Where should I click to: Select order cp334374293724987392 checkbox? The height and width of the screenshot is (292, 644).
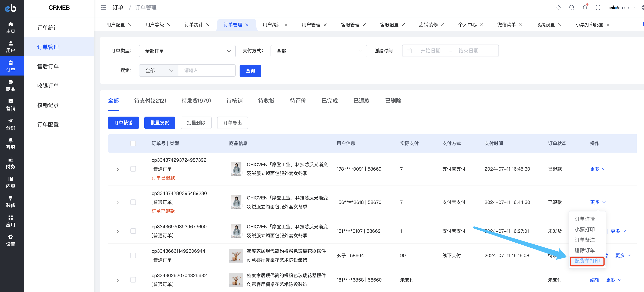(133, 169)
